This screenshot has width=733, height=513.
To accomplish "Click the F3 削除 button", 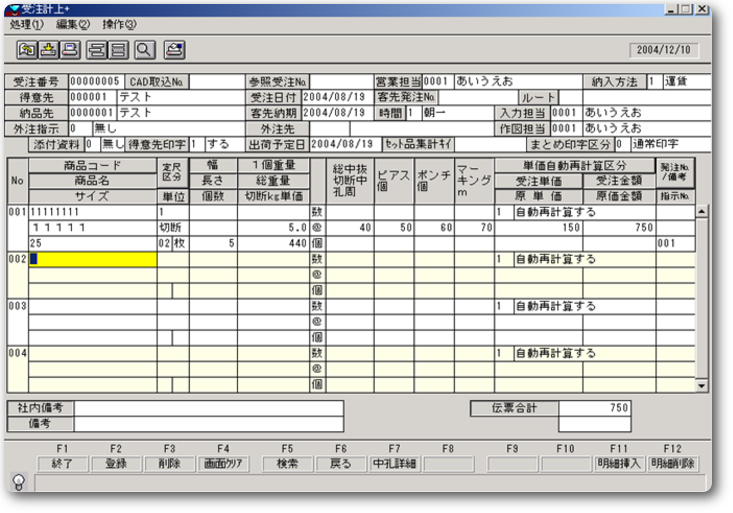I will pos(169,464).
